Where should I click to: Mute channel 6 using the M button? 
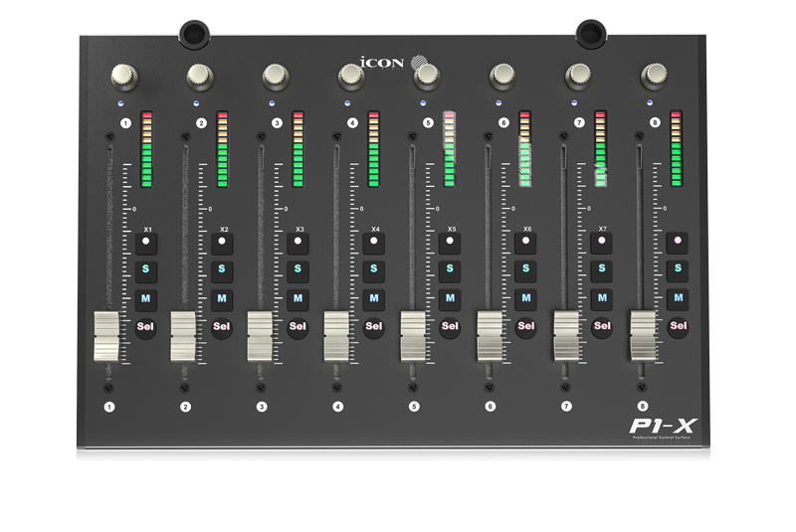[525, 297]
